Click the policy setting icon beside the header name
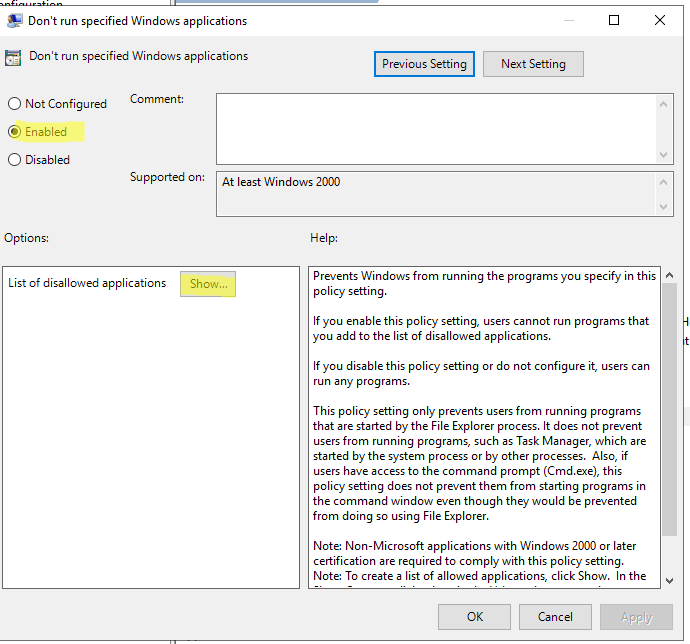 (x=15, y=57)
